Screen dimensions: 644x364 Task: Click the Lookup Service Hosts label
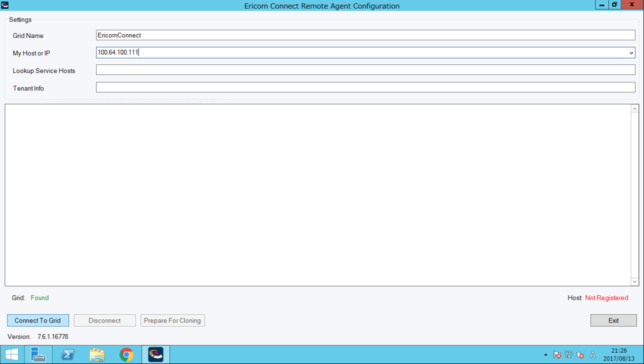44,71
